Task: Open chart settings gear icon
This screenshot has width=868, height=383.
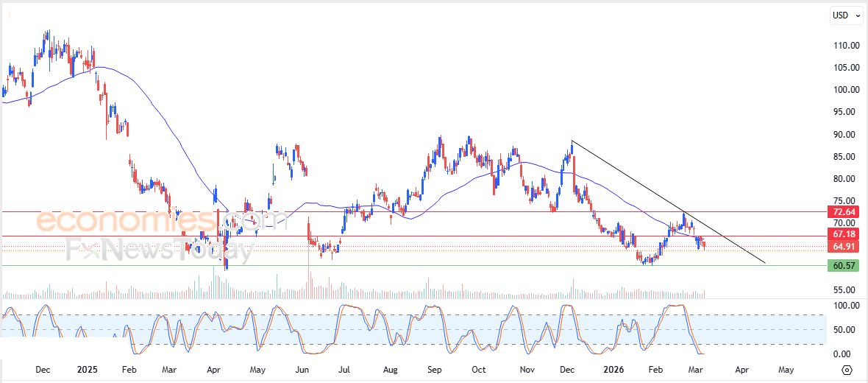Action: 847,370
